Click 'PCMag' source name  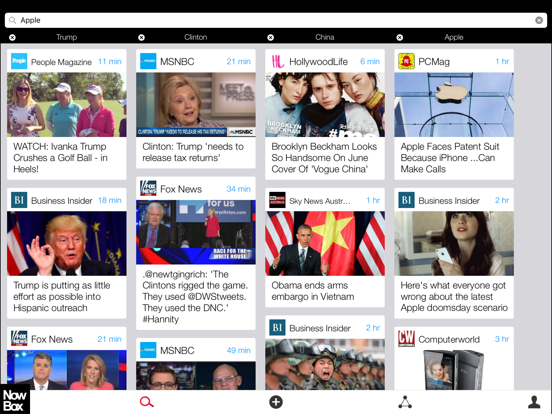(x=434, y=62)
